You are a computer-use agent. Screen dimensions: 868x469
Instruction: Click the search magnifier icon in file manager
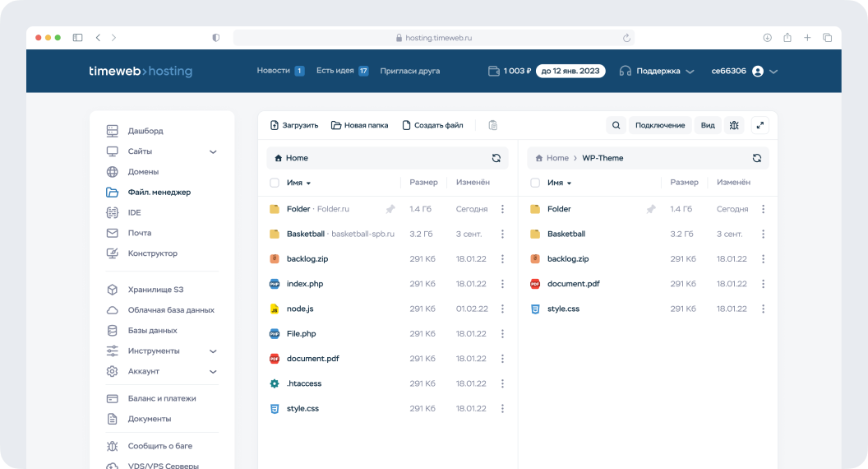pos(616,125)
